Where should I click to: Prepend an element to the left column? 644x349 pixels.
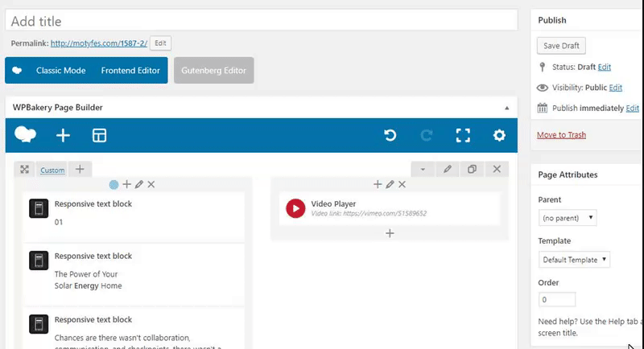[x=127, y=184]
